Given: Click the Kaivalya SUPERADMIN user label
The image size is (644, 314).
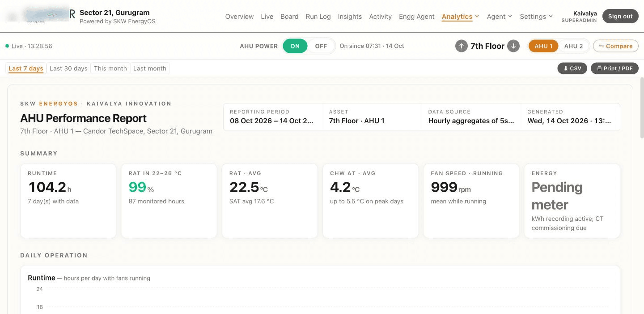Looking at the screenshot, I should point(579,17).
